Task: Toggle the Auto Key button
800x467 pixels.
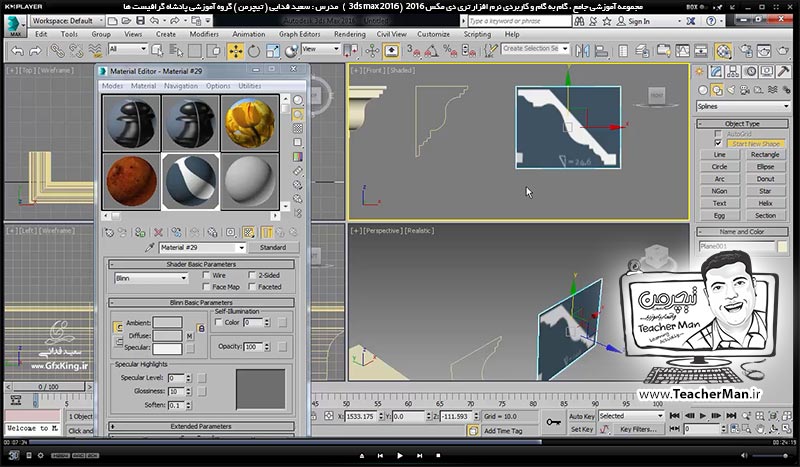Action: (581, 416)
